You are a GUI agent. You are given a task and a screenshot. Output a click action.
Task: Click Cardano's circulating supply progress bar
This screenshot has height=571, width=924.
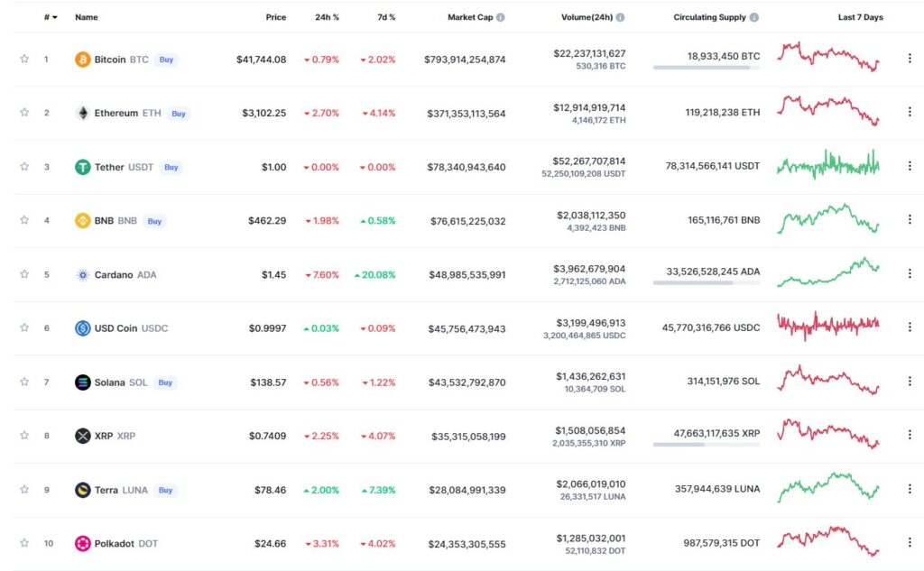[706, 283]
